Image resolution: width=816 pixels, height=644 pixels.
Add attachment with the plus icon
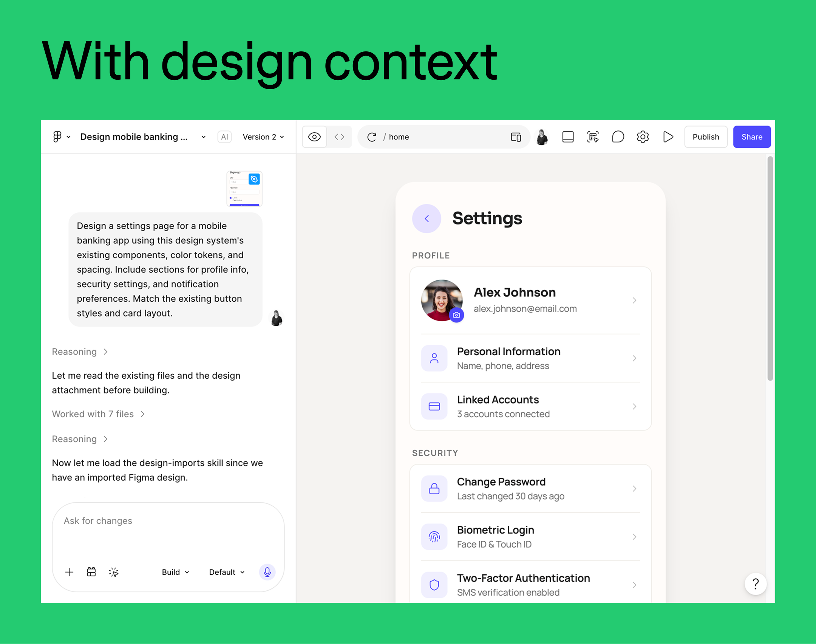click(x=69, y=572)
